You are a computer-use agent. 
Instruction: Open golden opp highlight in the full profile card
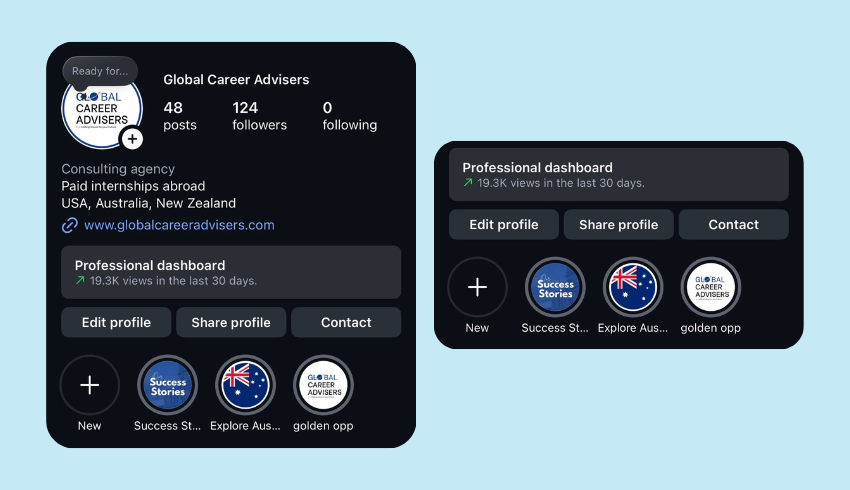(323, 385)
